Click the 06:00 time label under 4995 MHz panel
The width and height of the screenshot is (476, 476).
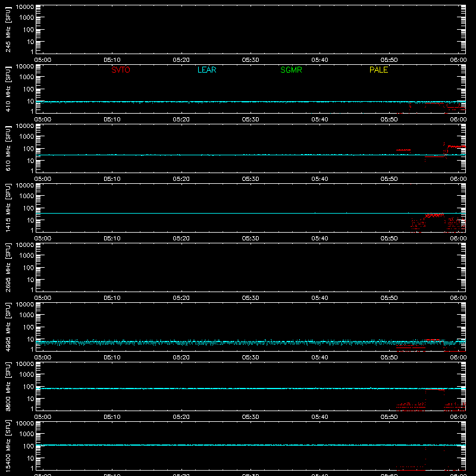tap(458, 358)
